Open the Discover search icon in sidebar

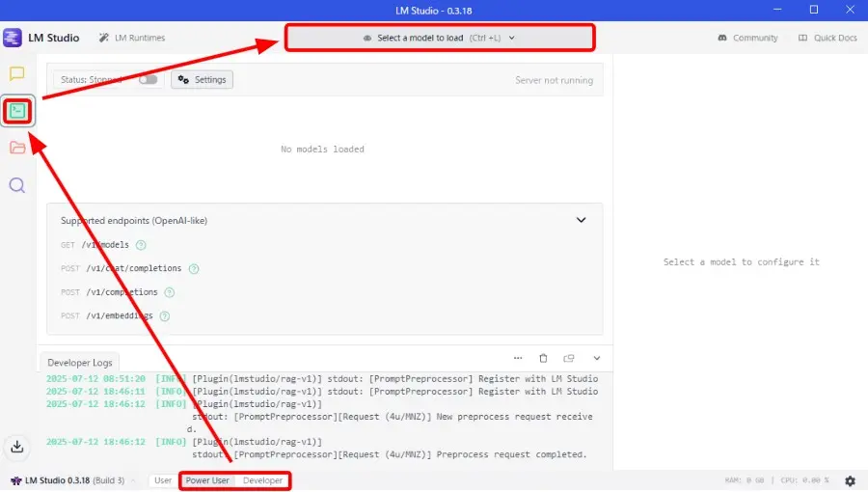(17, 185)
